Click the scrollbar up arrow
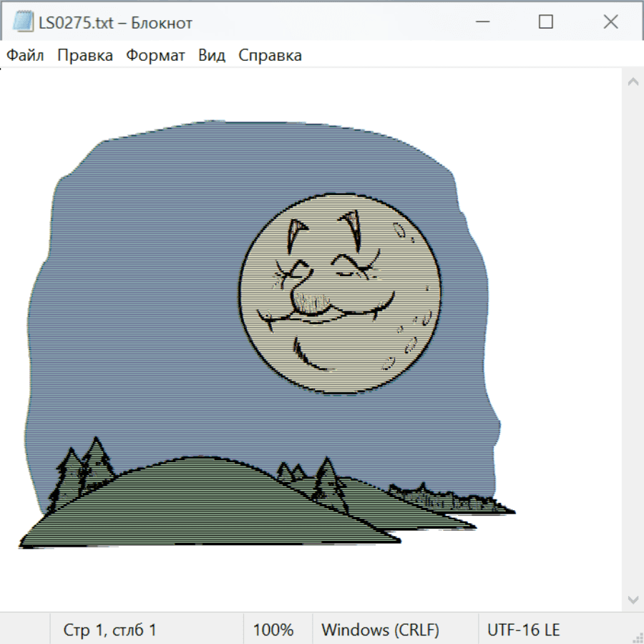 point(633,82)
